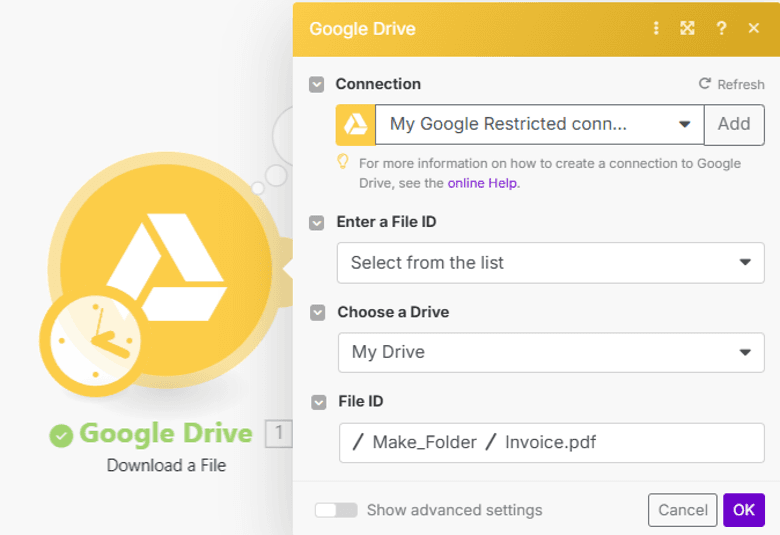Click the green checkmark status icon
Screen dimensions: 780x535
(x=61, y=435)
